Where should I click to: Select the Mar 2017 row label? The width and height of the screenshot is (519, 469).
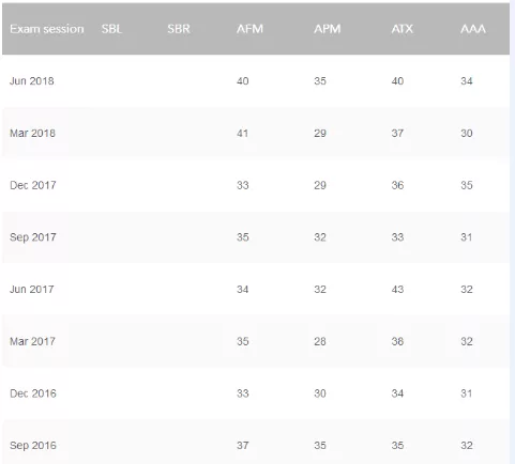(x=32, y=341)
